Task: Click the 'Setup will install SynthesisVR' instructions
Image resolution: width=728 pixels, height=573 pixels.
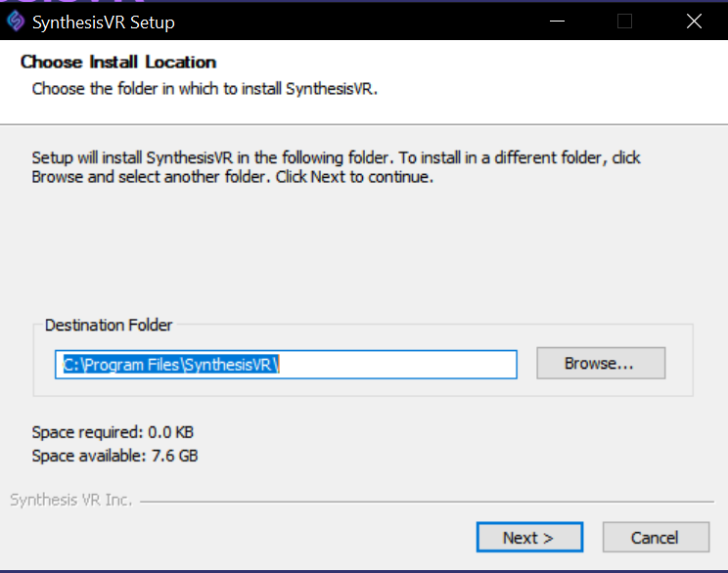Action: 336,167
